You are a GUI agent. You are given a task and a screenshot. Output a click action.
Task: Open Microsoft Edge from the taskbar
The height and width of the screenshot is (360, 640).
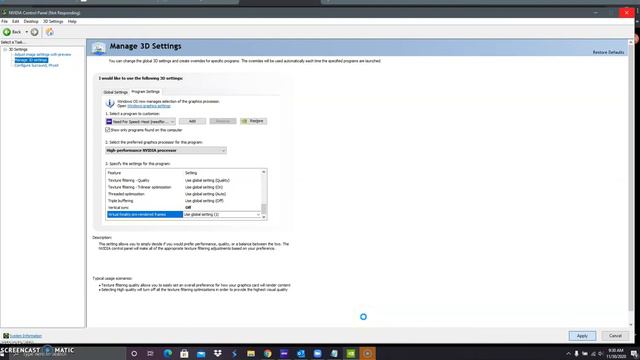tap(167, 353)
